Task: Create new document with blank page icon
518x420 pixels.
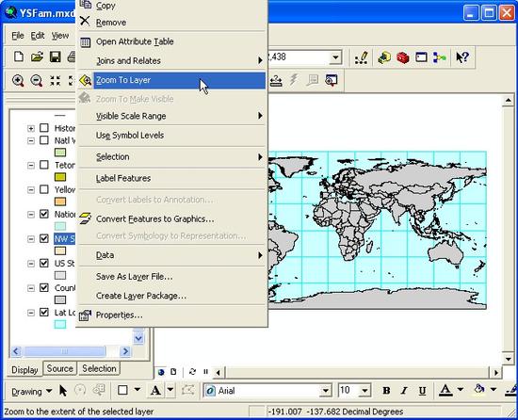Action: pos(19,57)
